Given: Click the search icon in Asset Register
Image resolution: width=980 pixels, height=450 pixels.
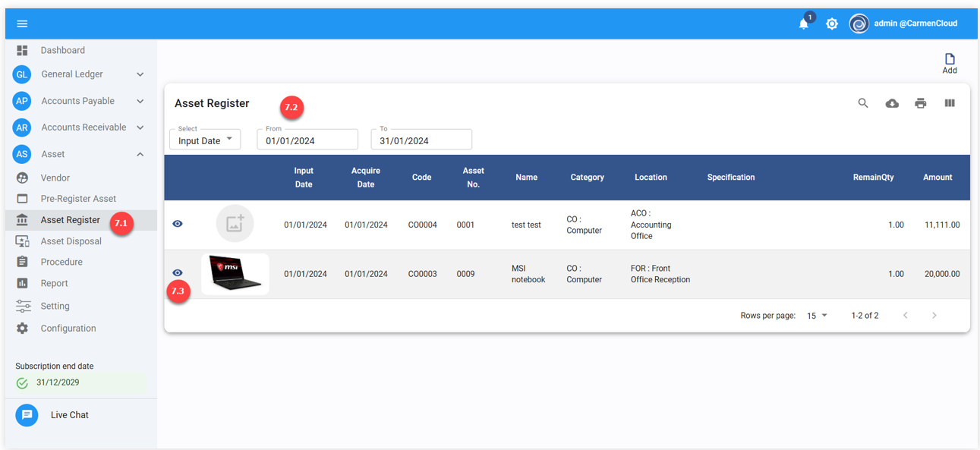Looking at the screenshot, I should click(x=863, y=103).
